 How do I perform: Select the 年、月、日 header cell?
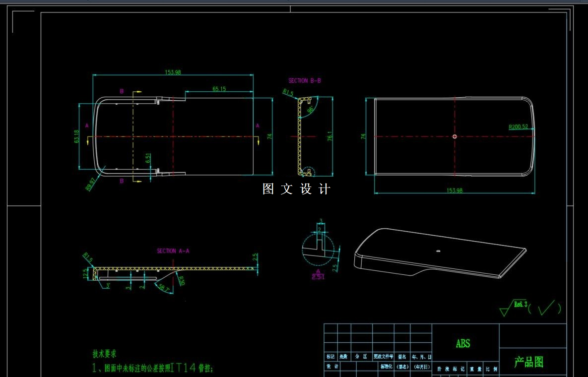(422, 357)
